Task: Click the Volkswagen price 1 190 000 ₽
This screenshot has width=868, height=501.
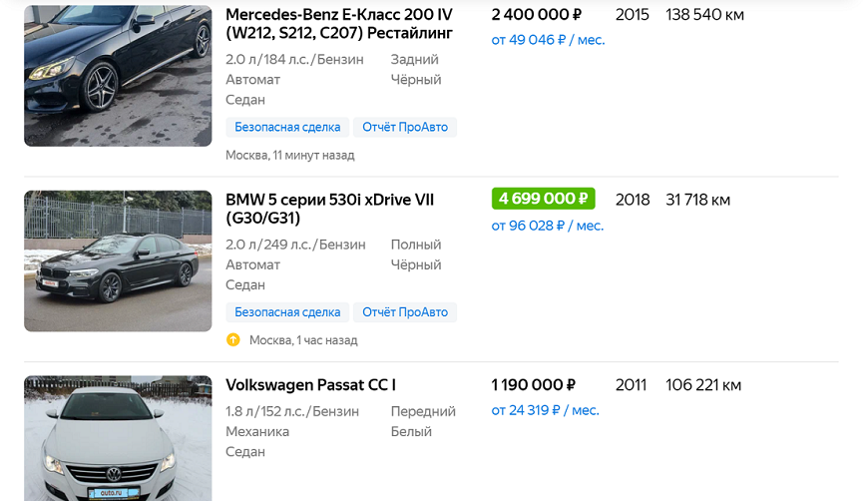Action: 534,385
